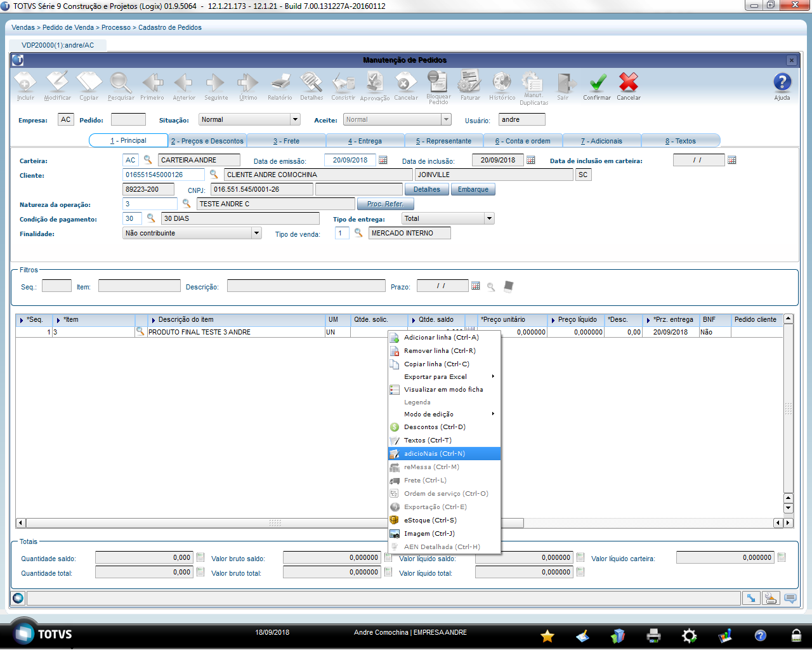
Task: Click the Pedido de Venda breadcrumb
Action: [68, 27]
